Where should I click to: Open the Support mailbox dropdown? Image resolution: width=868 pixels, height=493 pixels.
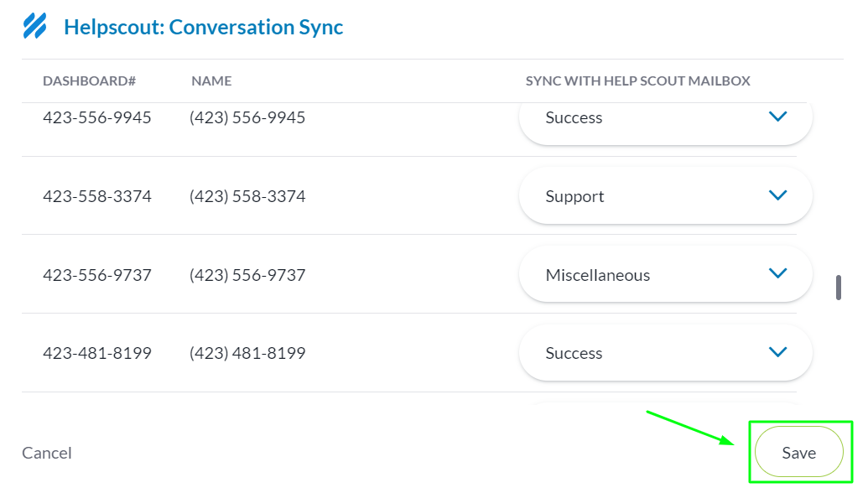click(665, 196)
